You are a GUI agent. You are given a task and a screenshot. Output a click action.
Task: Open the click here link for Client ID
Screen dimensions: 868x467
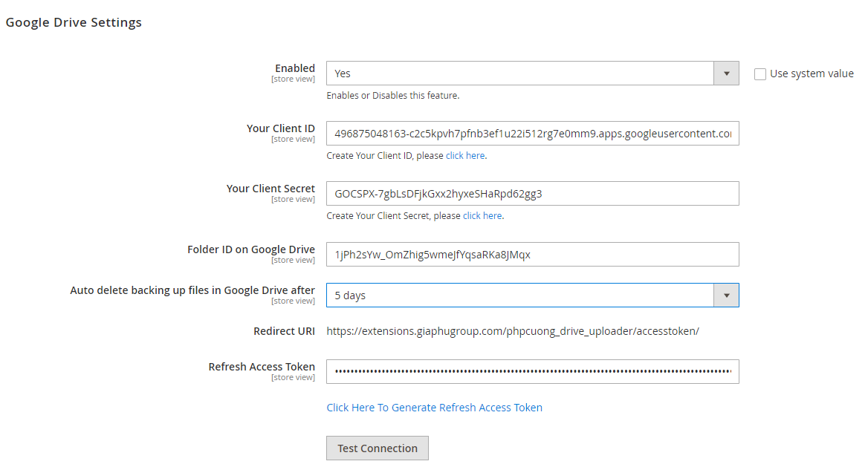[x=465, y=155]
